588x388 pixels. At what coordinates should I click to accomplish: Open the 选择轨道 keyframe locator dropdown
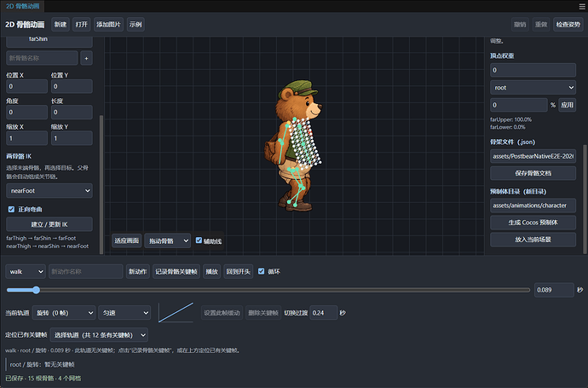pos(99,335)
